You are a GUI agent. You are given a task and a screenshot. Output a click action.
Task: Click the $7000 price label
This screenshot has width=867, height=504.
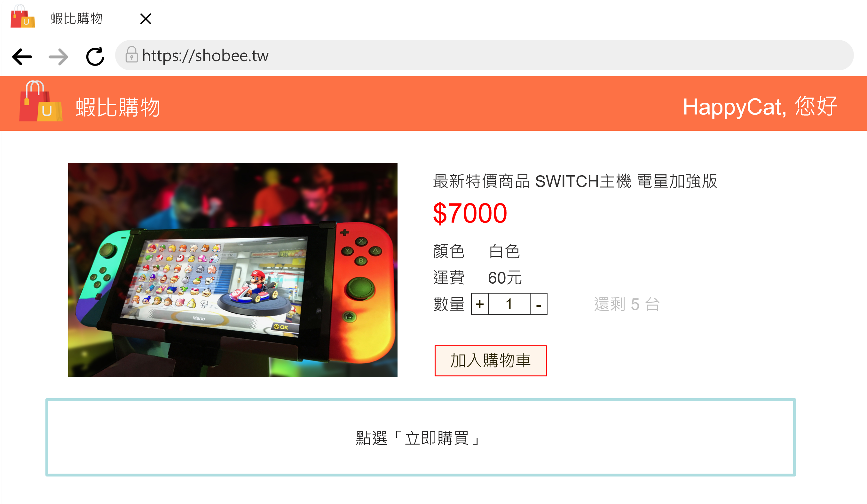tap(470, 213)
